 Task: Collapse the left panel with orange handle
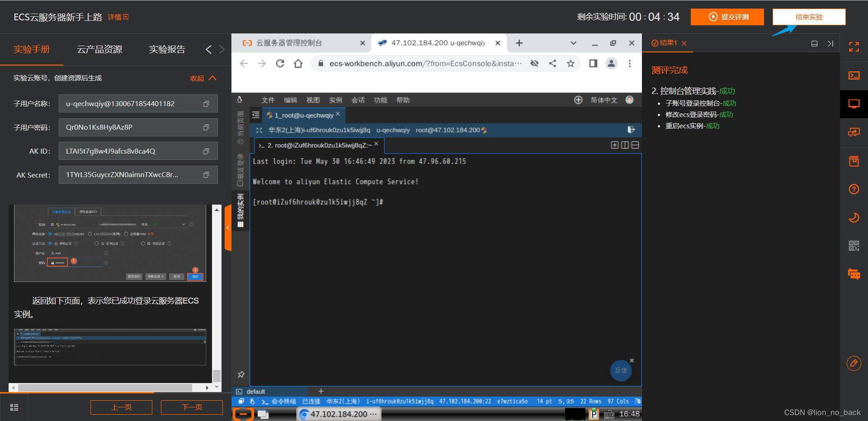pyautogui.click(x=228, y=228)
